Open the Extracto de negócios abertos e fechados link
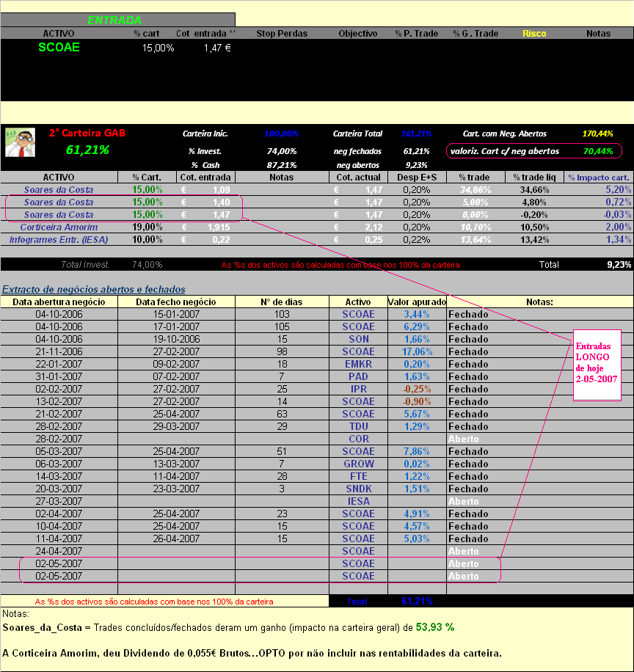 [x=93, y=290]
